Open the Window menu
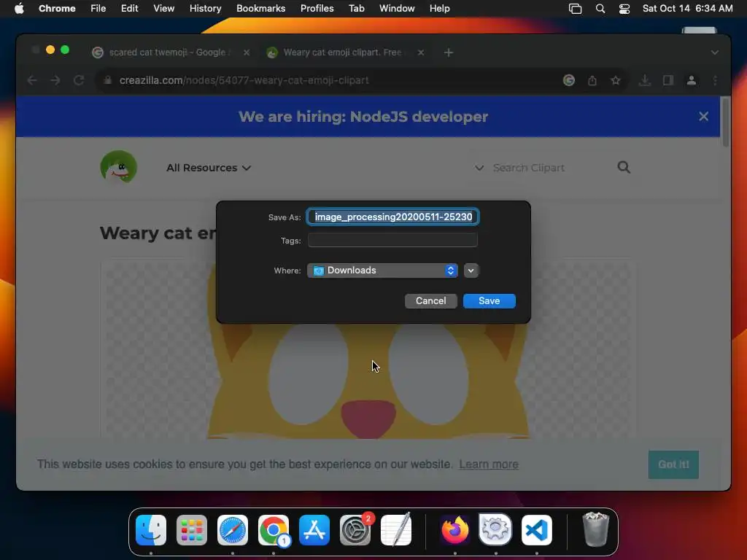747x560 pixels. (397, 9)
